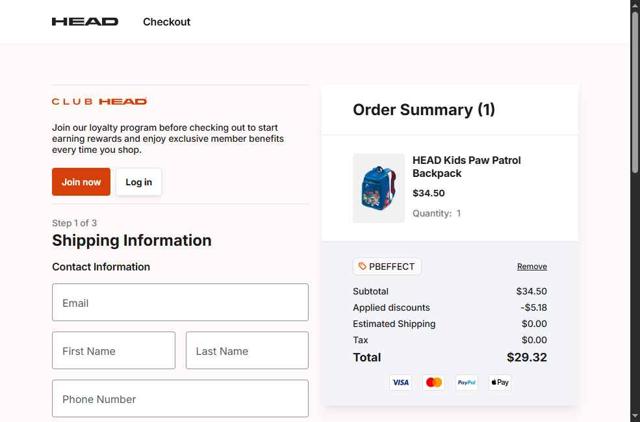This screenshot has width=640, height=422.
Task: Remove the PBEFFECT discount code
Action: coord(531,267)
